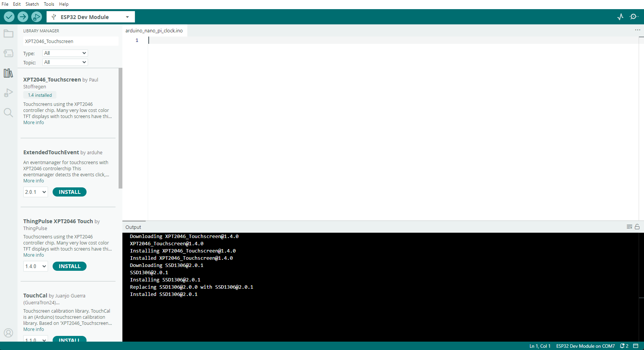Open the Type filter dropdown

(x=65, y=53)
